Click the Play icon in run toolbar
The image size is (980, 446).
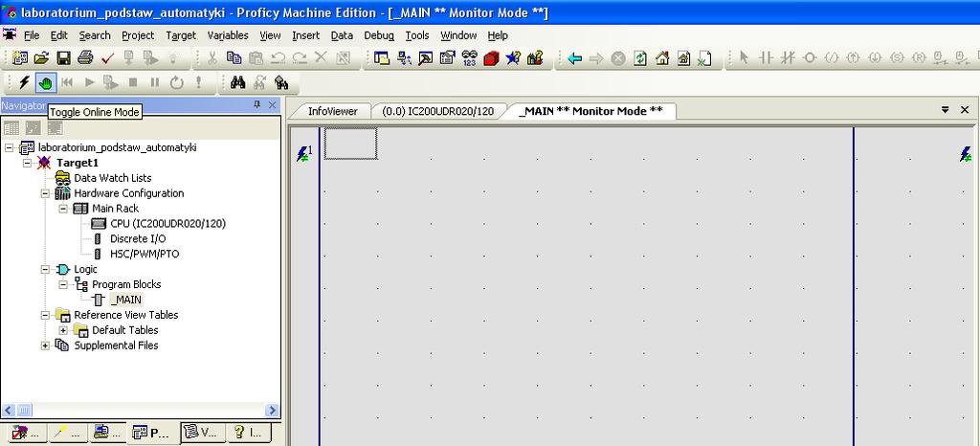(x=89, y=81)
